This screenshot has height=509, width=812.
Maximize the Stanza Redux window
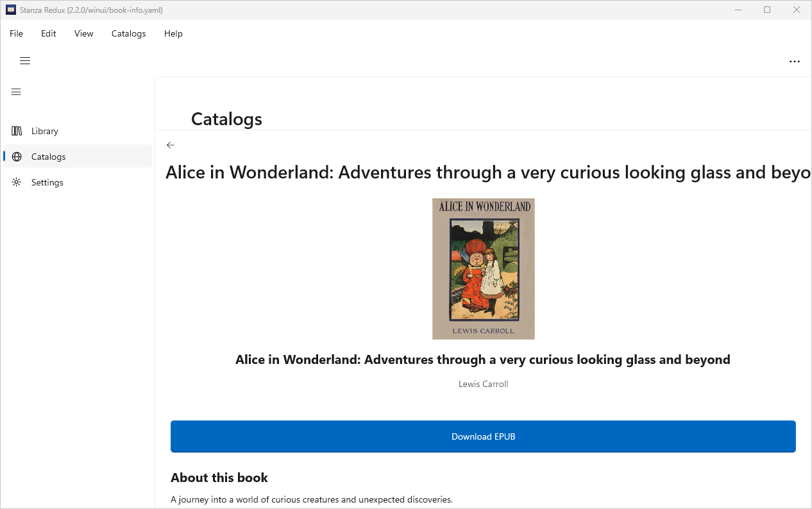coord(767,10)
